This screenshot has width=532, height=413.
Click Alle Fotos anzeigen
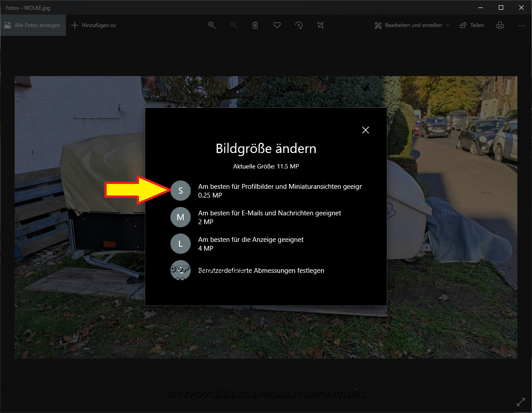33,25
